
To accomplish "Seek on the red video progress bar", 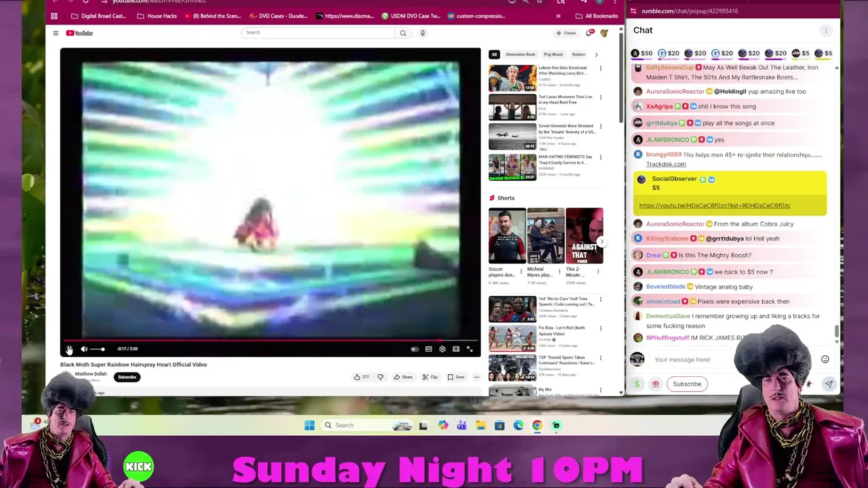I will tap(271, 341).
